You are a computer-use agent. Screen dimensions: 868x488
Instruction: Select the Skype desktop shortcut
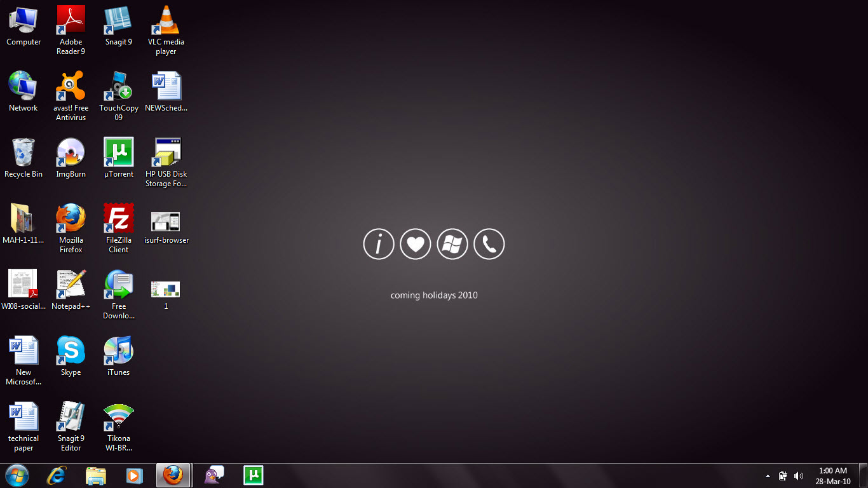(x=71, y=356)
